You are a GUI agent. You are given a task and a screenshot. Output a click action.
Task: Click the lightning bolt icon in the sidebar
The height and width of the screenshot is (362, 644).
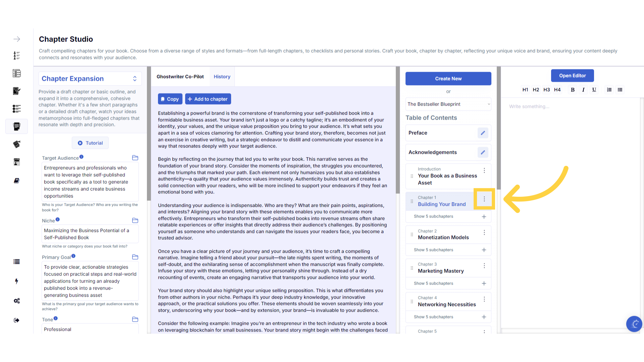click(x=16, y=281)
